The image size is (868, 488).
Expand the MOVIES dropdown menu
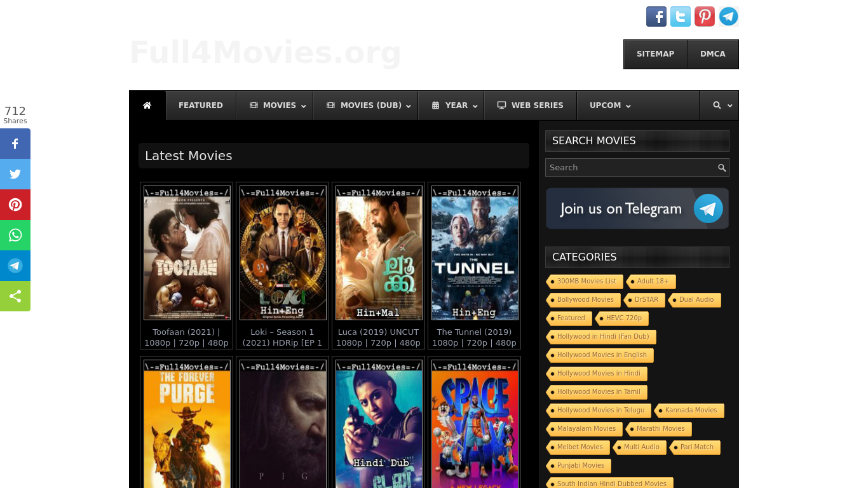275,105
